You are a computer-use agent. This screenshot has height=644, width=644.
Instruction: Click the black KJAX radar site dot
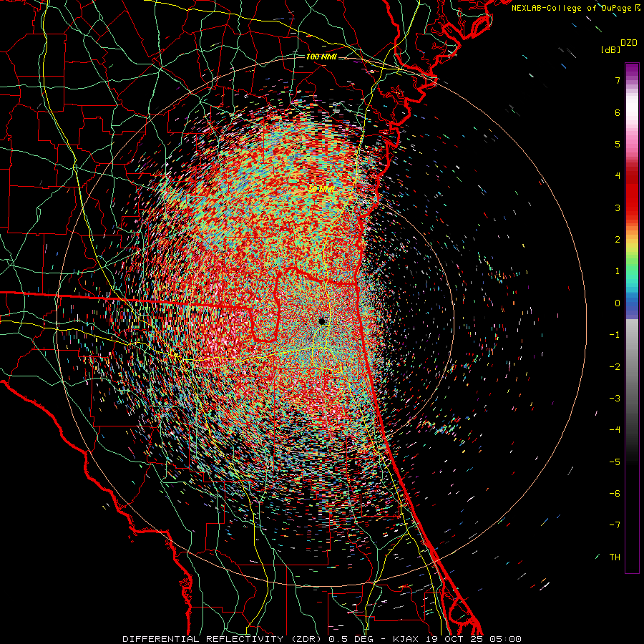tap(322, 321)
